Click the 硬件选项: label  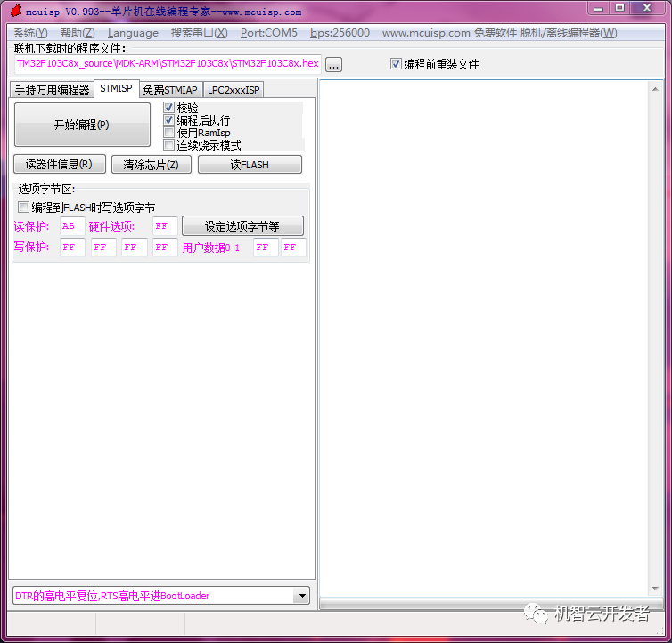112,226
